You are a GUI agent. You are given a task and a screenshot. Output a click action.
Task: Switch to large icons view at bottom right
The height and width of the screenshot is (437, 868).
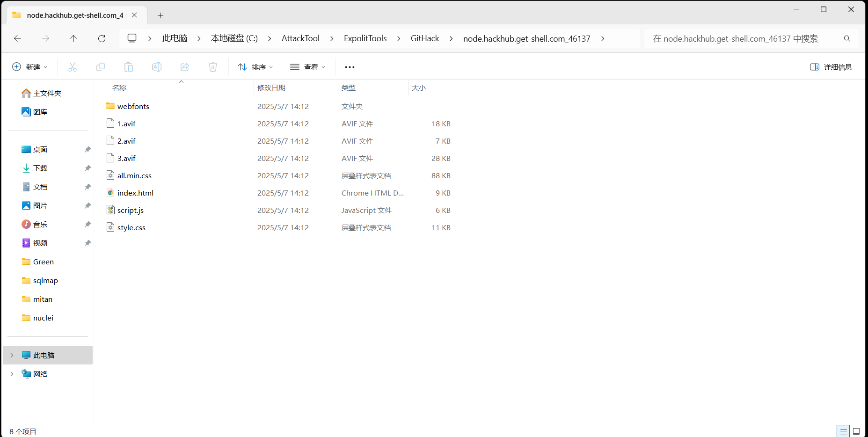(857, 430)
